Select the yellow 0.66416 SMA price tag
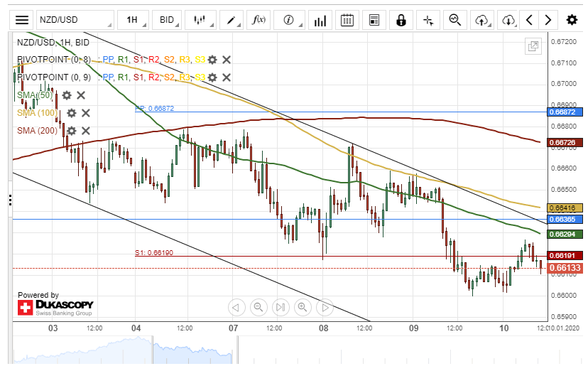Viewport: 588px width, 371px height. 565,208
